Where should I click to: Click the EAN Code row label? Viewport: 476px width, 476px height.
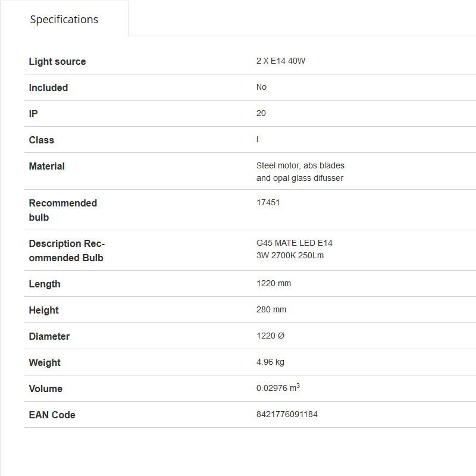(52, 415)
